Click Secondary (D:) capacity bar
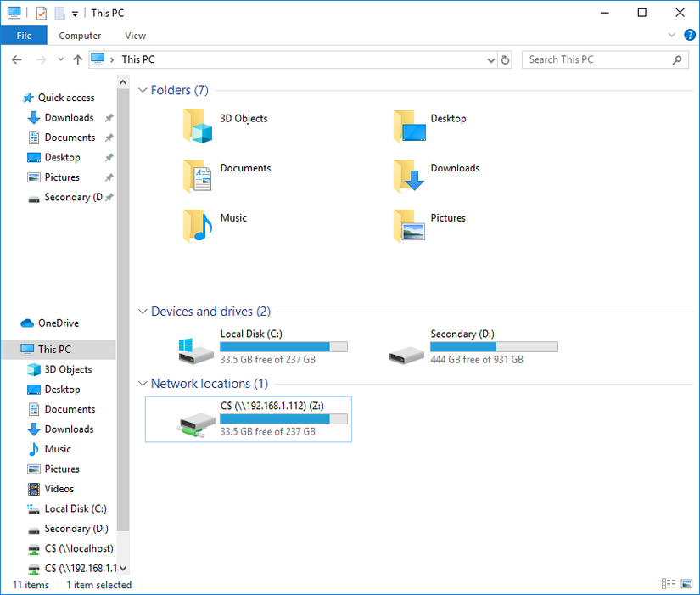 (x=494, y=346)
